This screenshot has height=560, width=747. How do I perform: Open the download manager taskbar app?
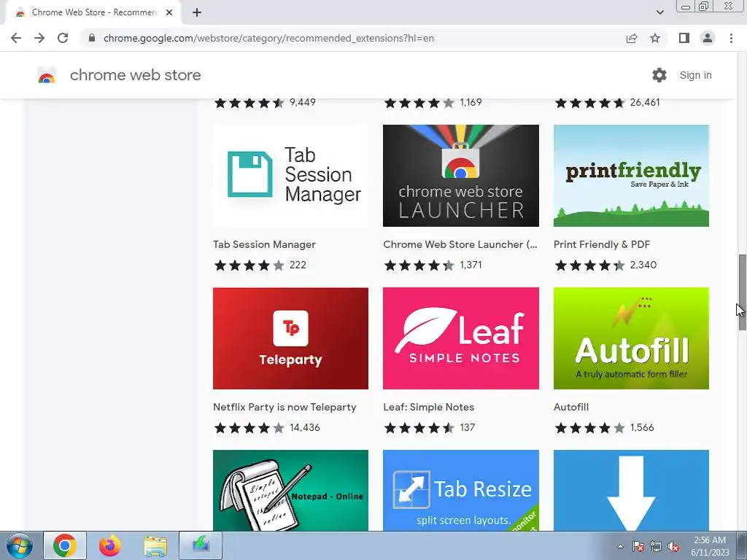(201, 545)
